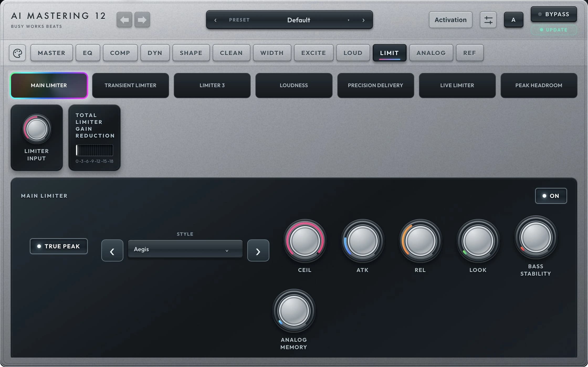Switch to the WIDTH tab
This screenshot has width=588, height=367.
pyautogui.click(x=272, y=53)
